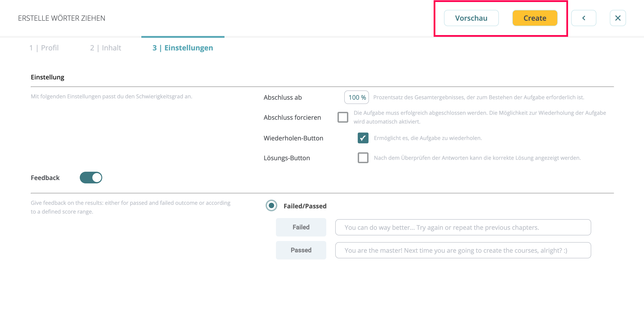The height and width of the screenshot is (320, 644).
Task: Click the Feedback section label
Action: pos(45,178)
